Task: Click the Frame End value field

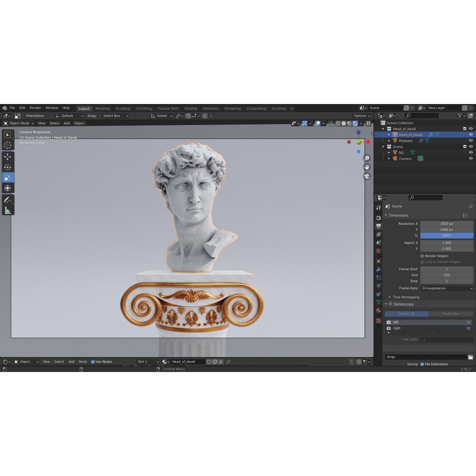Action: 447,275
